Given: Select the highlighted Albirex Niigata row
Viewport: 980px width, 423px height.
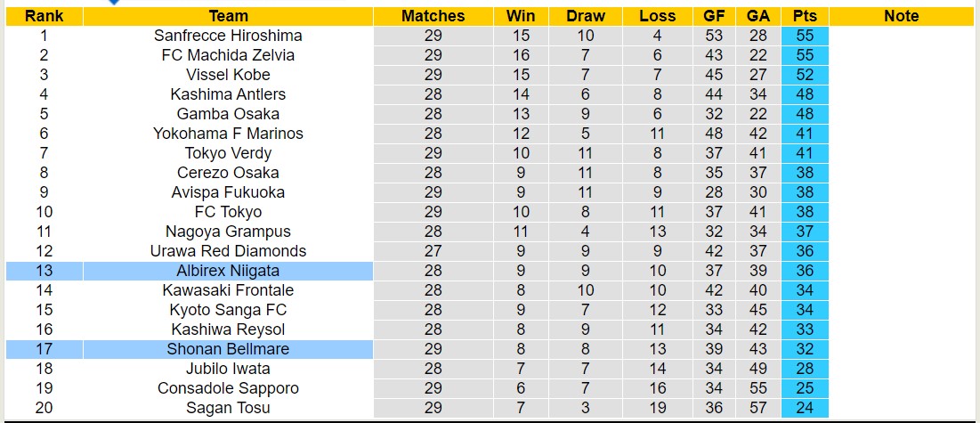Looking at the screenshot, I should tap(228, 271).
